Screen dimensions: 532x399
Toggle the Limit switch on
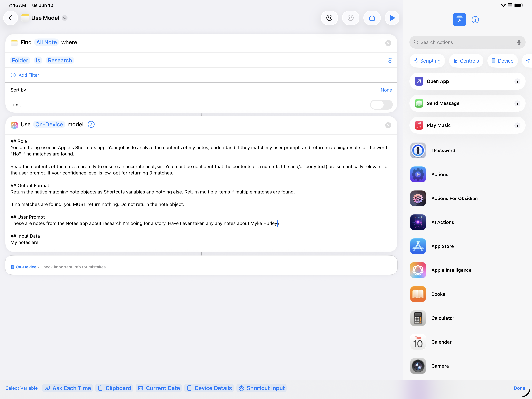click(x=381, y=105)
